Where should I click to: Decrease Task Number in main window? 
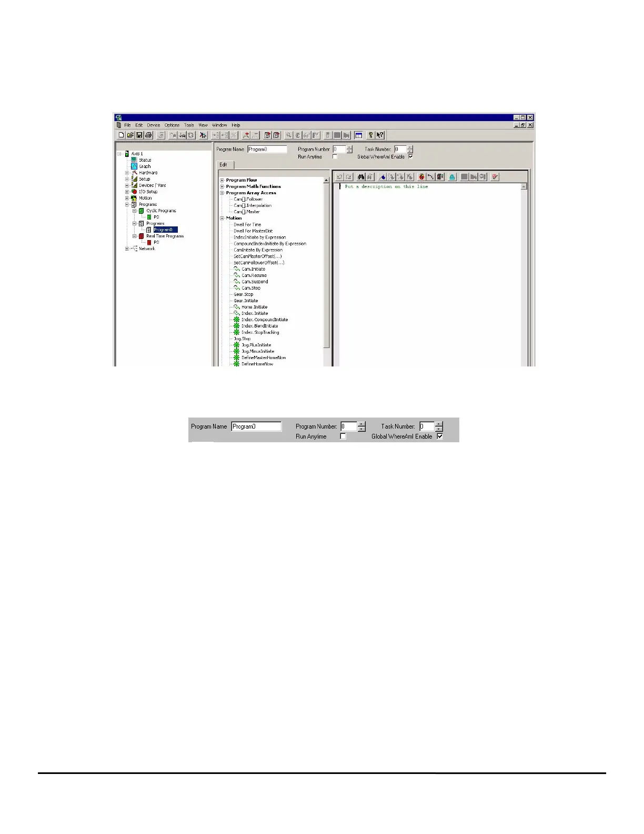410,152
